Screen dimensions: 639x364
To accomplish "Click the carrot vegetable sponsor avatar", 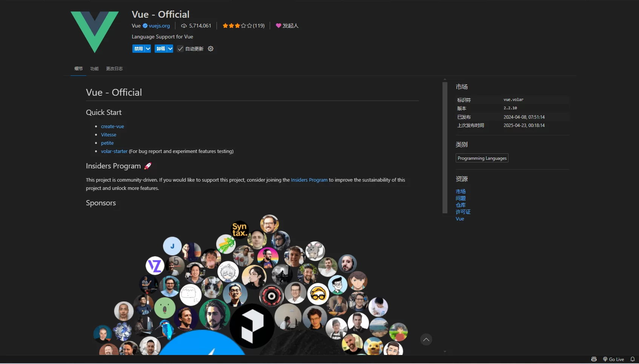I will tap(226, 244).
